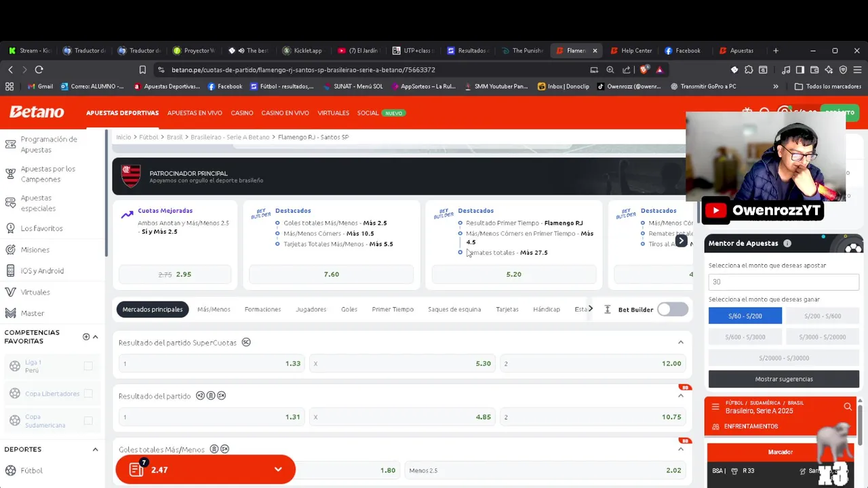Expand the bet slip with the chevron
The height and width of the screenshot is (488, 868).
[x=277, y=470]
